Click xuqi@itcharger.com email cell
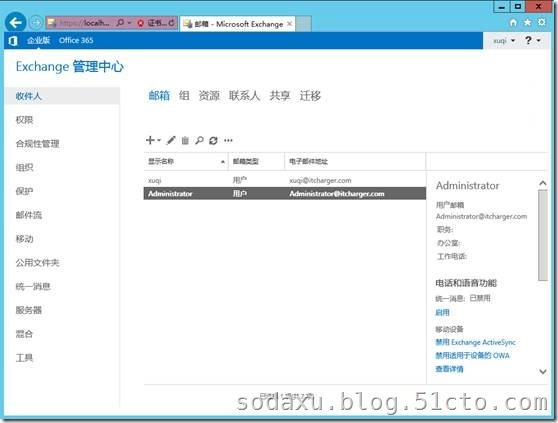Viewport: 558px width, 423px height. [x=320, y=180]
